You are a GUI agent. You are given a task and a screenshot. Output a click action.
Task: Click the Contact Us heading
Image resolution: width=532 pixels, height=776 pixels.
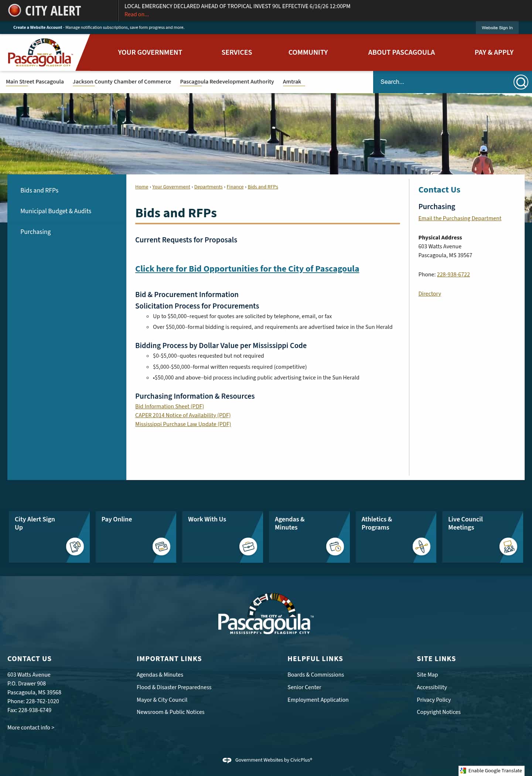(439, 190)
